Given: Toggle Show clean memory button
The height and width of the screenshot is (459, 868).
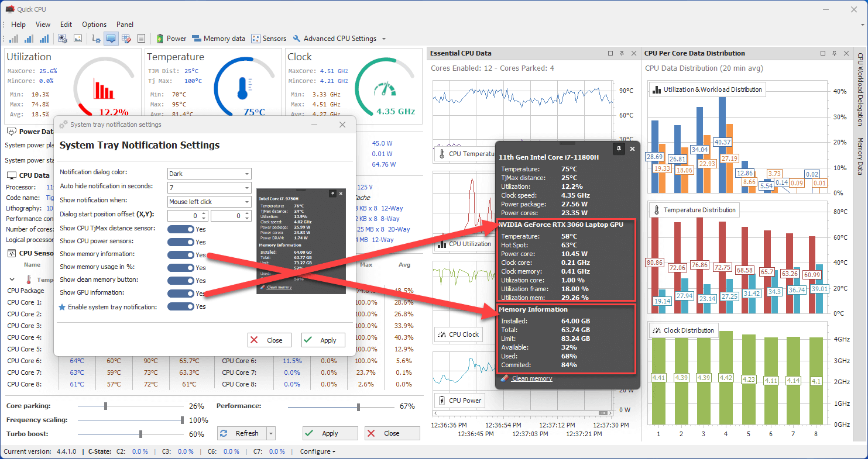Looking at the screenshot, I should [180, 280].
